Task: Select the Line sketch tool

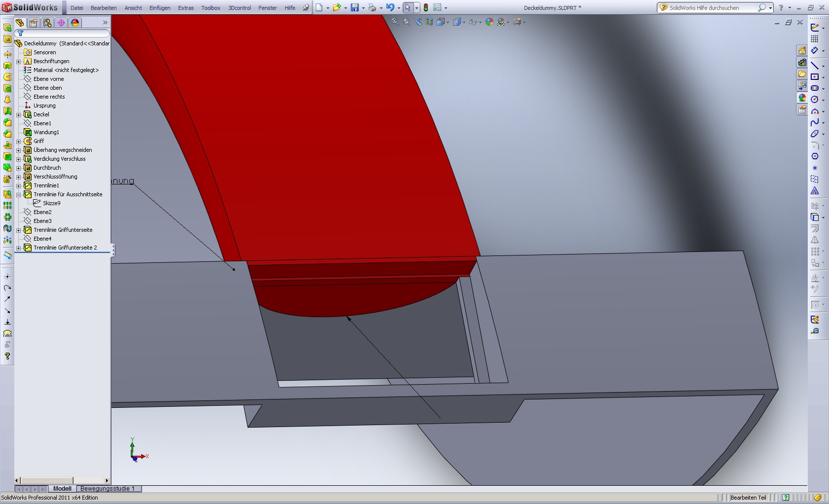Action: point(815,65)
